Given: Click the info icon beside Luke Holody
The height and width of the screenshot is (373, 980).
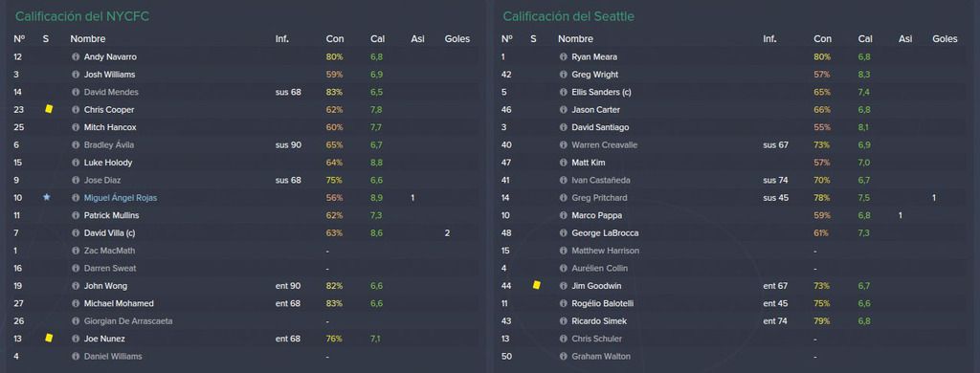Looking at the screenshot, I should click(77, 163).
